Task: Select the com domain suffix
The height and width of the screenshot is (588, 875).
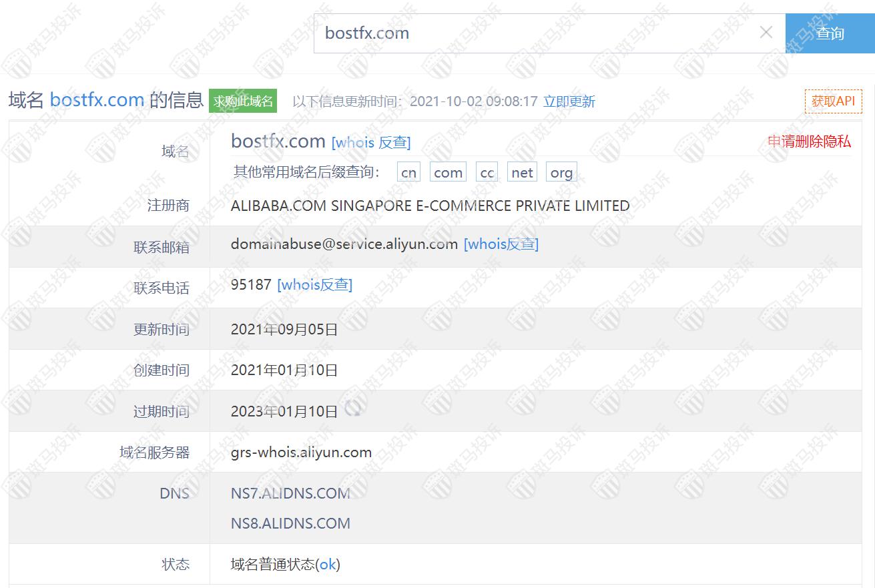Action: pos(448,173)
